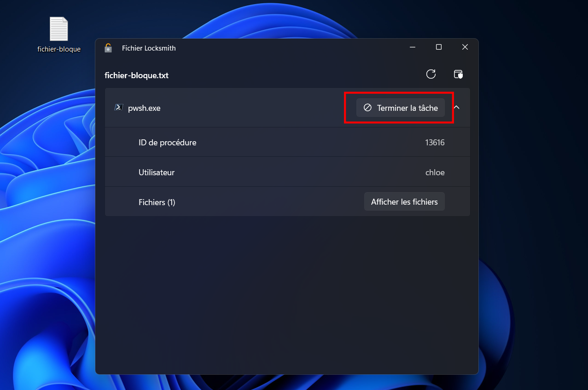This screenshot has width=588, height=390.
Task: Select the fichier-bloque text file desktop icon
Action: point(59,35)
